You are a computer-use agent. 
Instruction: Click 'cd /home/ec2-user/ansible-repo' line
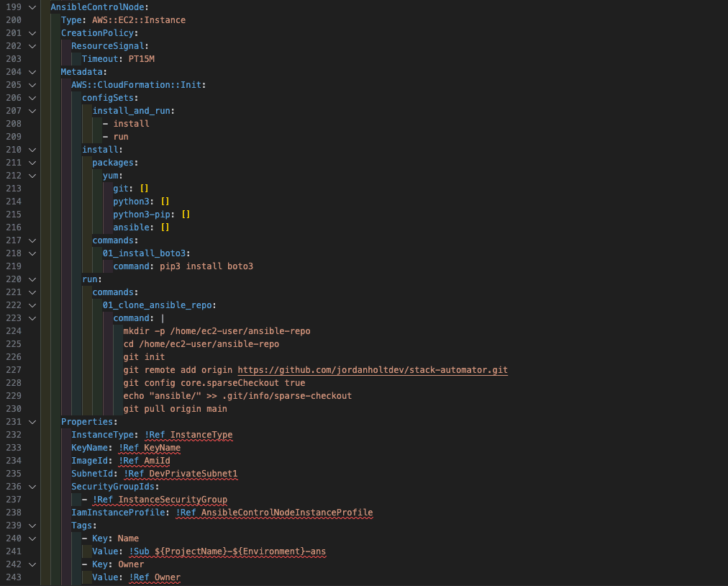pos(201,344)
